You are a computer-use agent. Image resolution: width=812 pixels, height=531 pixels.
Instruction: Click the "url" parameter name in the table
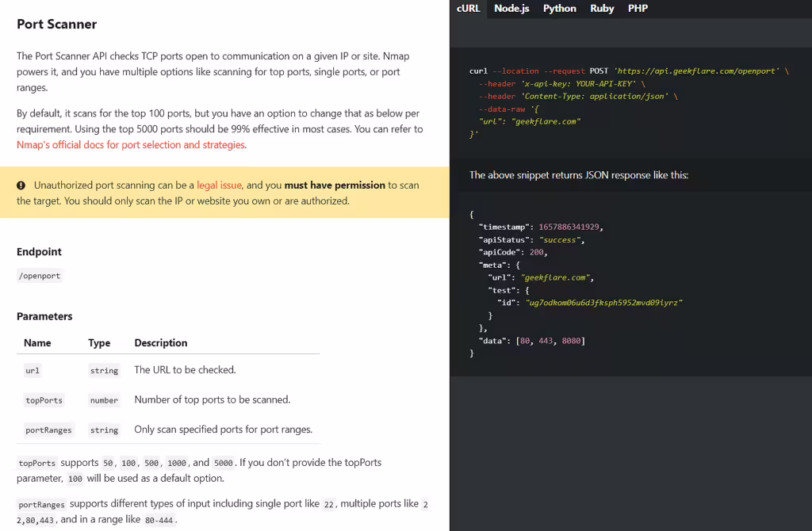(x=32, y=371)
